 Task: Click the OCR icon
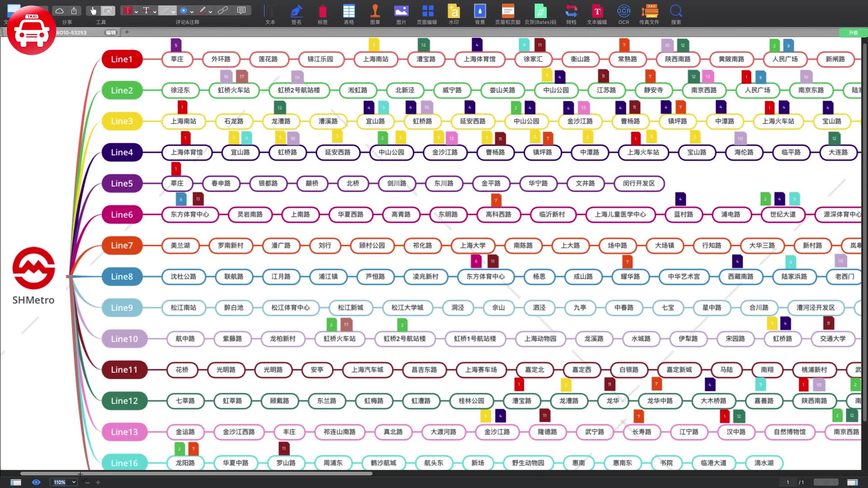pos(623,11)
